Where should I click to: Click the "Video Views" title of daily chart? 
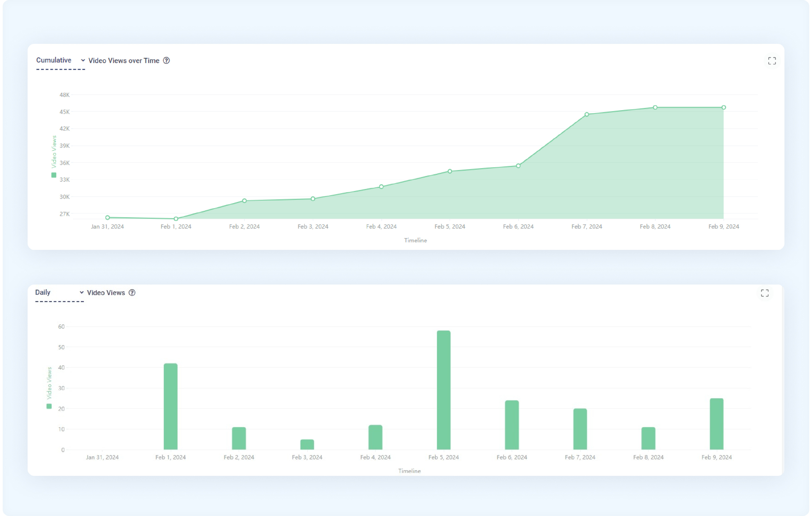[106, 292]
